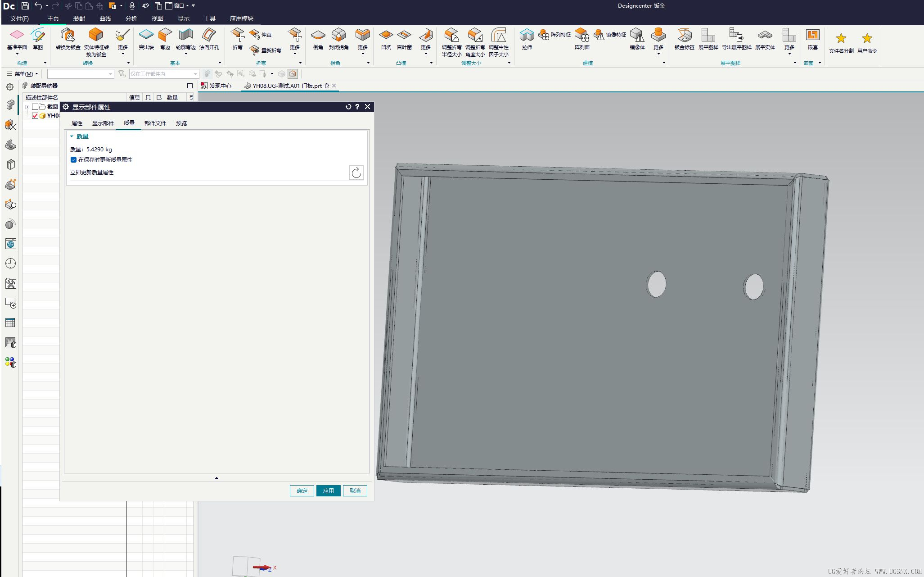Open the 仅在工作部件内 selection scope dropdown
Viewport: 924px width, 577px height.
(164, 74)
